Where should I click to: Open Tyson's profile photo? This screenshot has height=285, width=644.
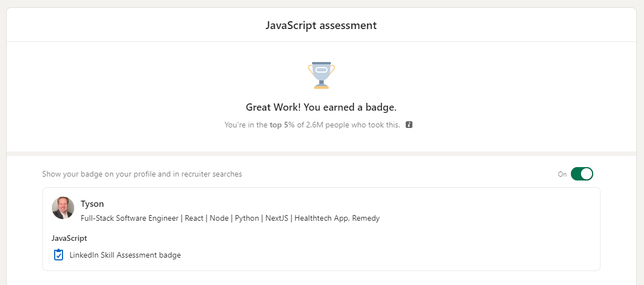(x=63, y=208)
